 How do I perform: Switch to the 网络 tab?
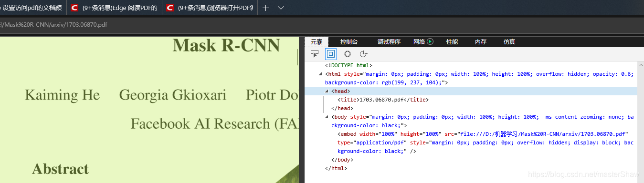pyautogui.click(x=419, y=41)
